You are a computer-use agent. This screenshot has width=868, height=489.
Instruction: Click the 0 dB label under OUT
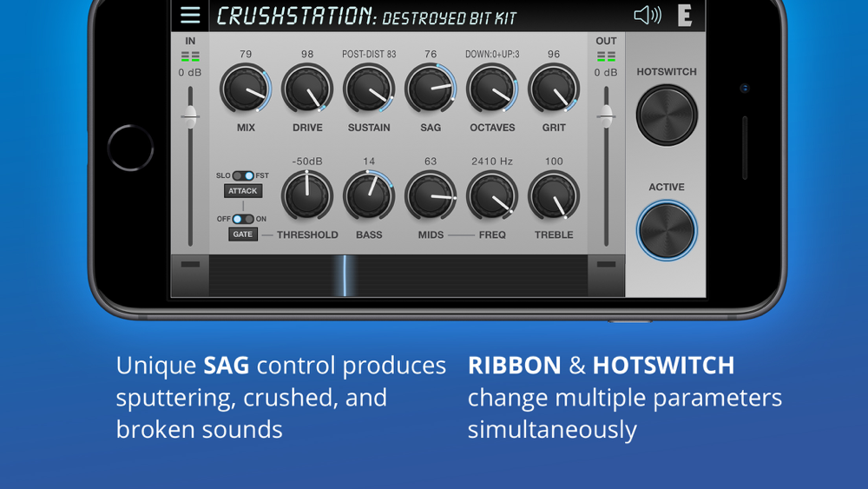click(x=606, y=73)
